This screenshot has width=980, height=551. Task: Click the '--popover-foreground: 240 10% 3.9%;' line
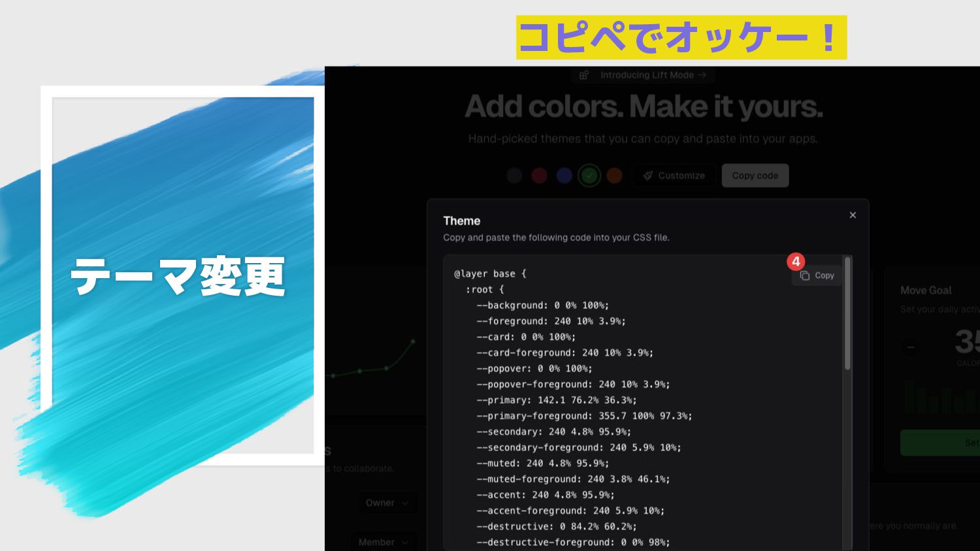(x=573, y=385)
